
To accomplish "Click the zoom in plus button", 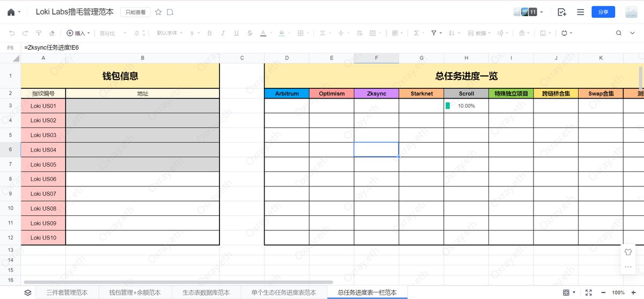I will tap(634, 293).
